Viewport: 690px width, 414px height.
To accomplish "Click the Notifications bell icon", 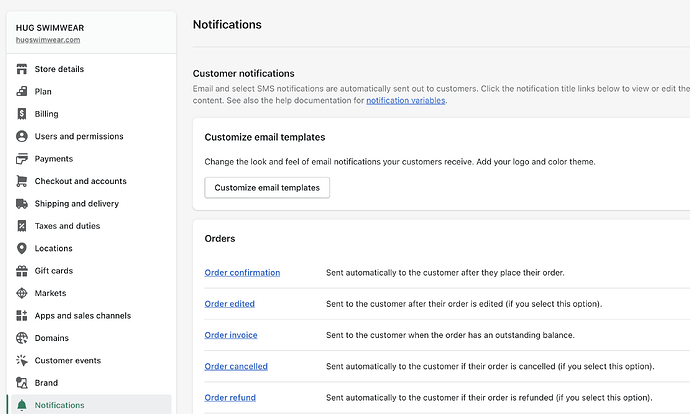I will [x=22, y=405].
